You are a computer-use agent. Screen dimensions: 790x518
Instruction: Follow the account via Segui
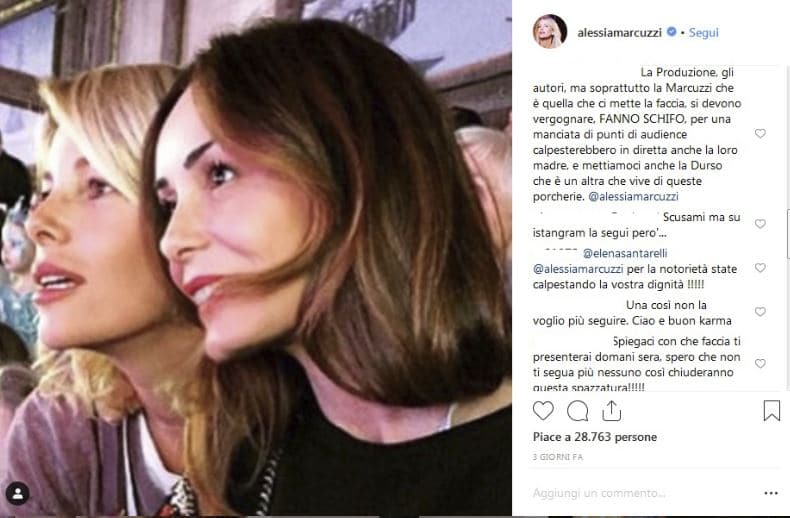click(x=704, y=32)
